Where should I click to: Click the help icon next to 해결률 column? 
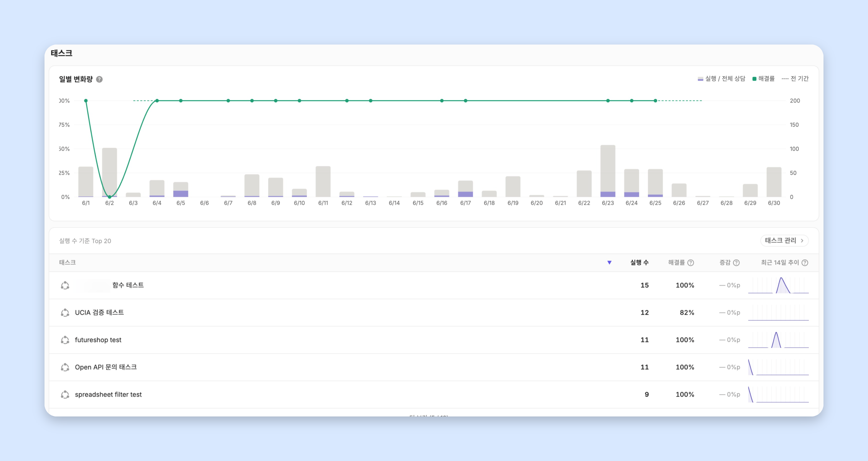[691, 263]
